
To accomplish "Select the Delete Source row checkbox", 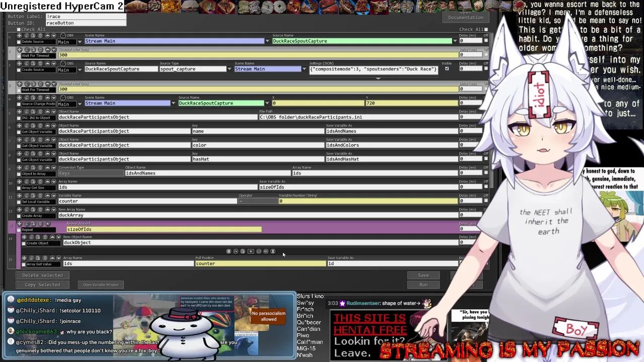I will (19, 42).
